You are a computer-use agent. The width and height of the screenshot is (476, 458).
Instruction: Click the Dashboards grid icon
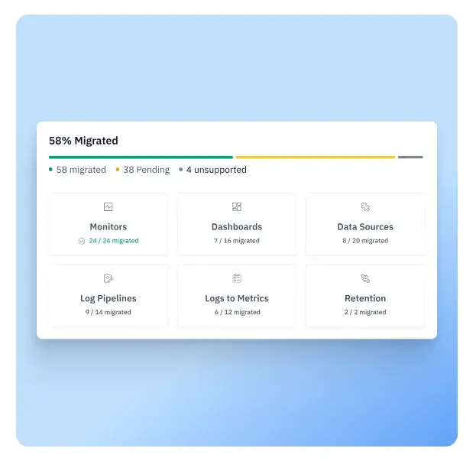coord(237,206)
